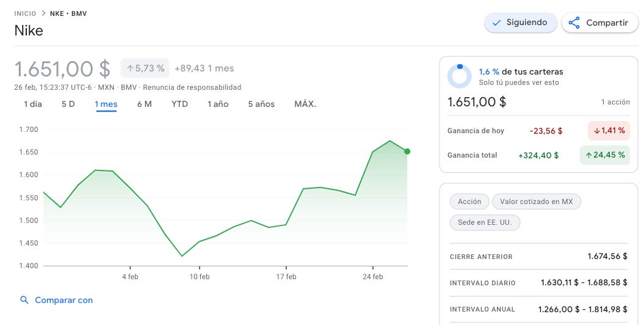Go to INICIO breadcrumb
Screen dimensions: 644x325
point(25,13)
